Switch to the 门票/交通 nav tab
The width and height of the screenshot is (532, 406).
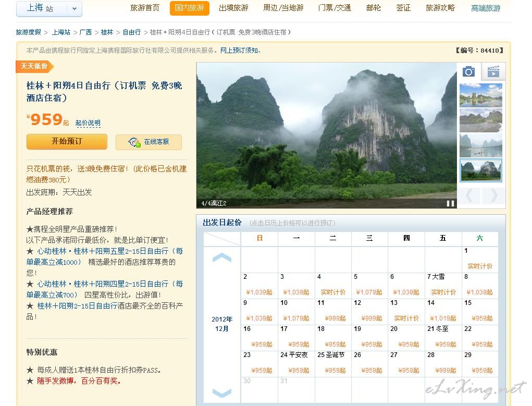335,8
